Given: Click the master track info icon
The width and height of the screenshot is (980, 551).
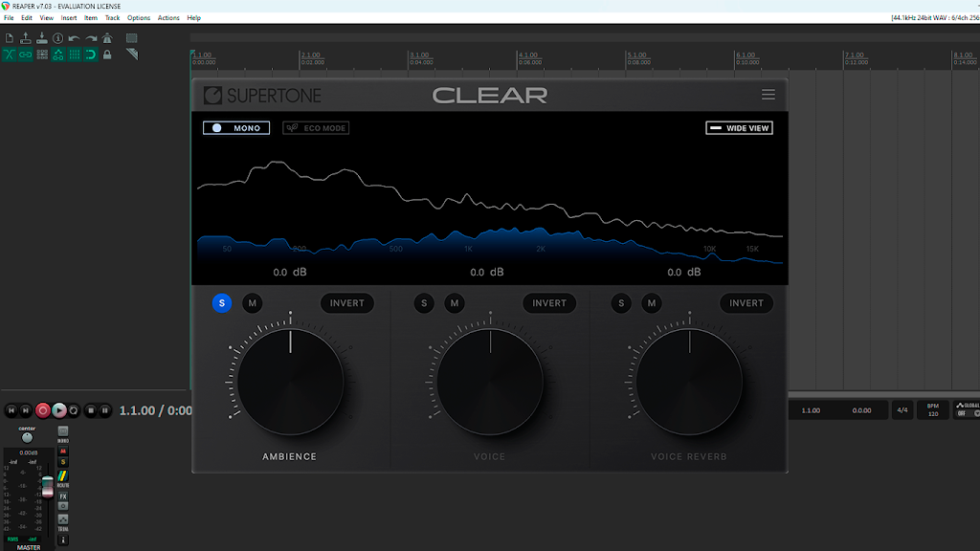Looking at the screenshot, I should pos(63,540).
